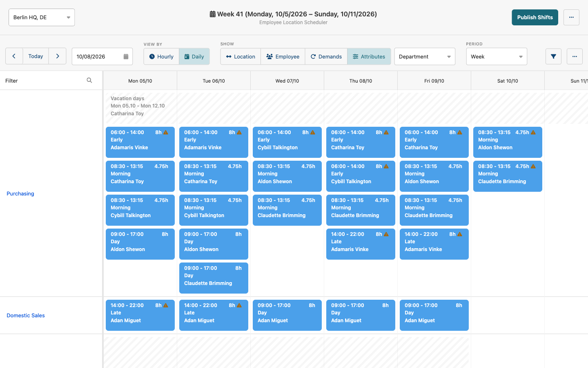The width and height of the screenshot is (588, 368).
Task: Click warning icon on Saturday Aldon Shewon shift
Action: click(533, 132)
